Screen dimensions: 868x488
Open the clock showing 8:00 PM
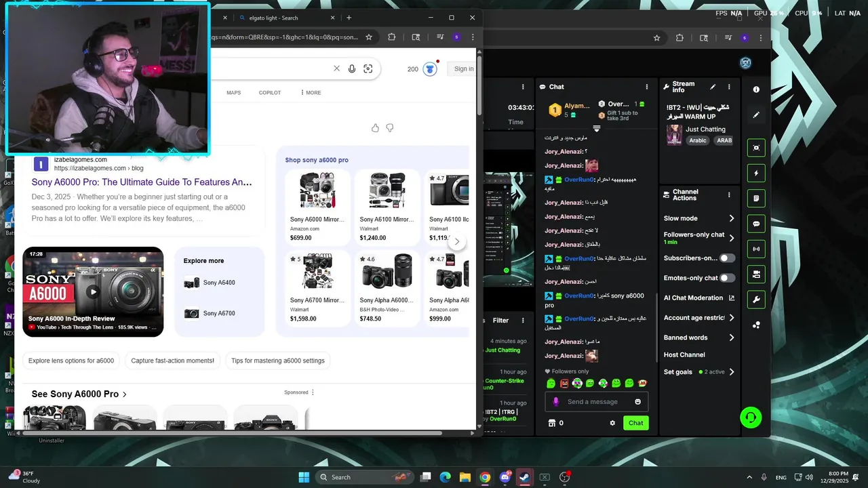tap(838, 477)
